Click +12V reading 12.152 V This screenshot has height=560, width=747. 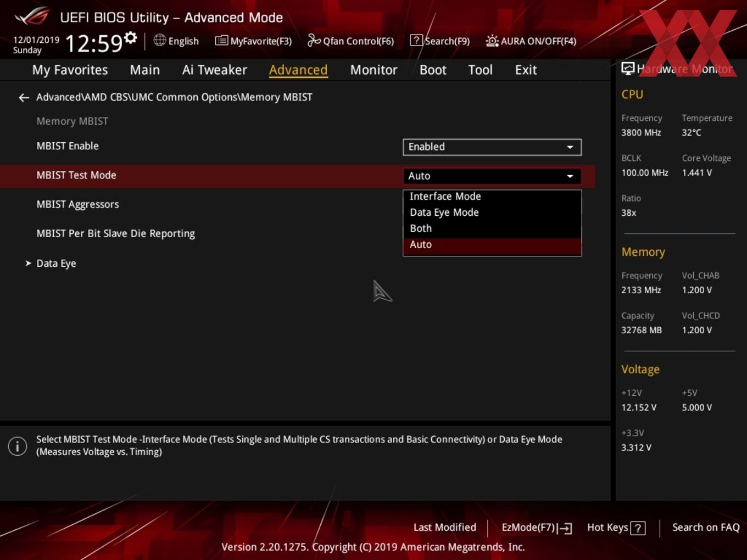click(x=639, y=407)
